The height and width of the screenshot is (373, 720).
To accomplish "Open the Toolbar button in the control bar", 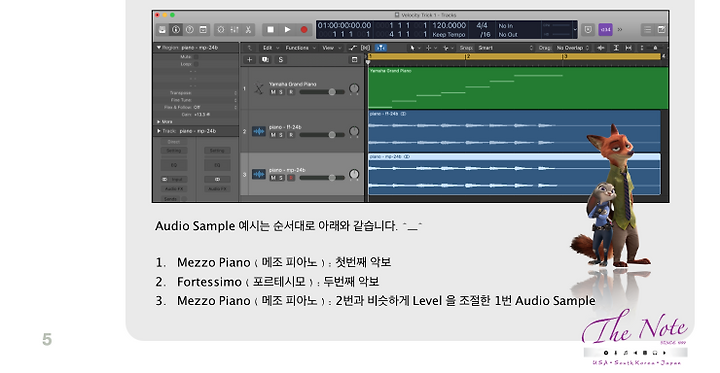I will point(203,29).
